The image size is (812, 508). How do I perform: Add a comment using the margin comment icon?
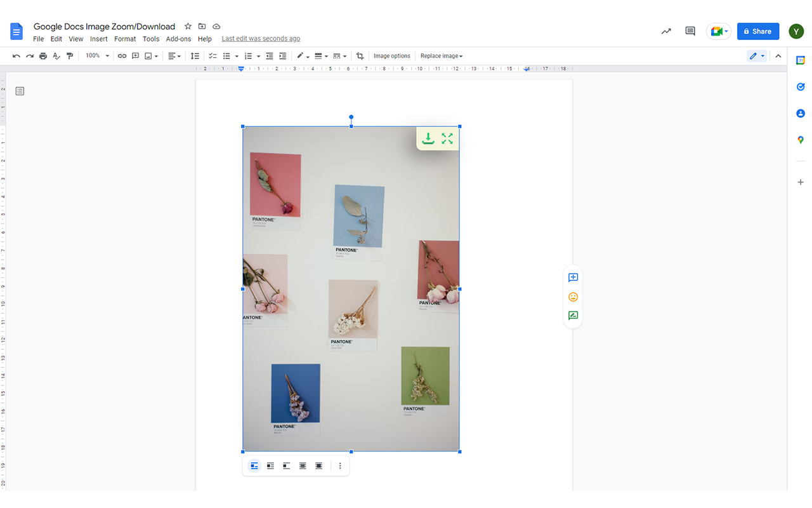pos(573,277)
